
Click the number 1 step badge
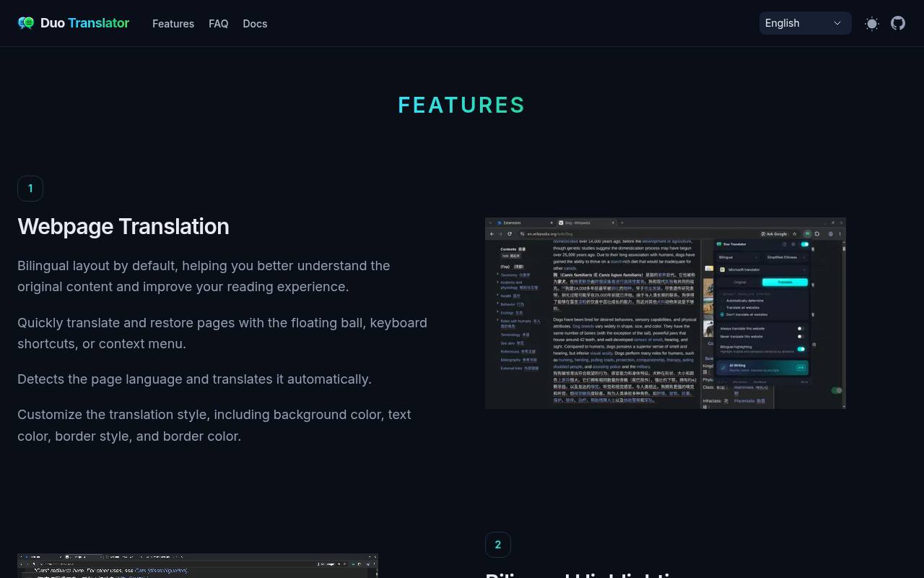pos(30,189)
